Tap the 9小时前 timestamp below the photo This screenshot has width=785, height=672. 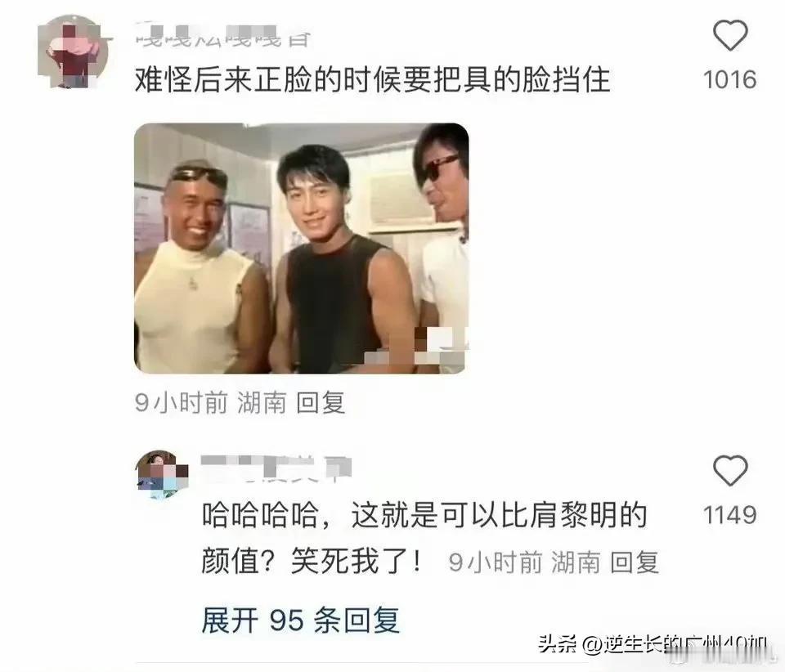point(182,403)
